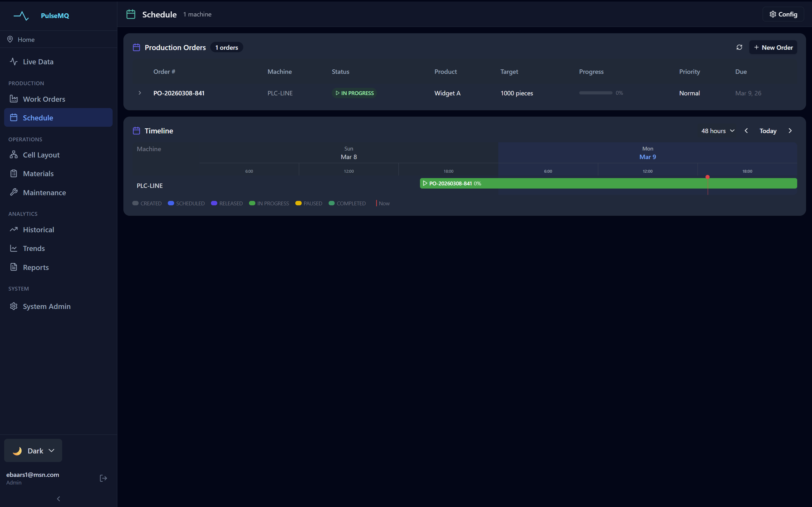Advance to next timeline period

point(790,131)
